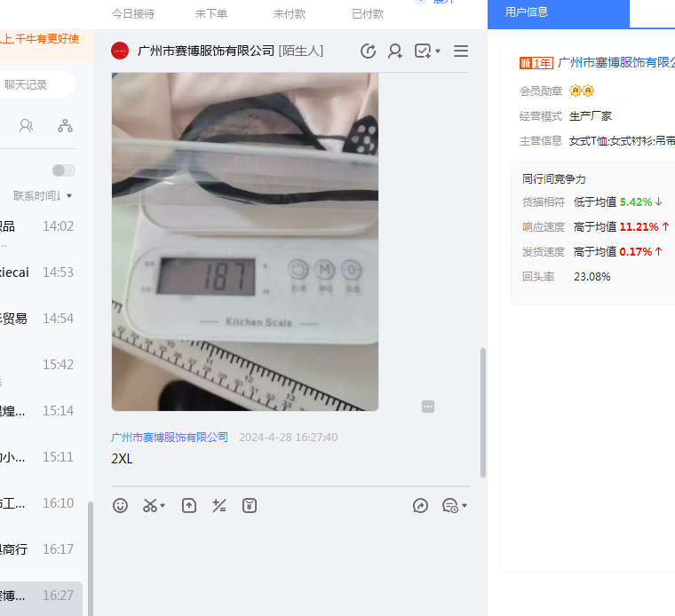Click sender name 广州市赛博服饰有限公司 above message
The height and width of the screenshot is (616, 675).
click(x=170, y=437)
